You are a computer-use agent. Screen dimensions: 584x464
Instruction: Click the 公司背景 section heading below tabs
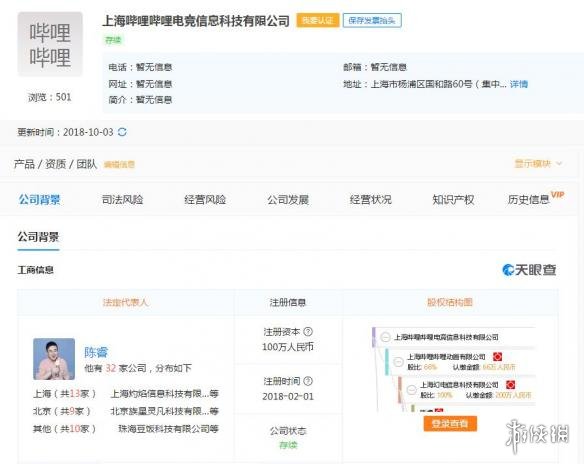click(38, 237)
